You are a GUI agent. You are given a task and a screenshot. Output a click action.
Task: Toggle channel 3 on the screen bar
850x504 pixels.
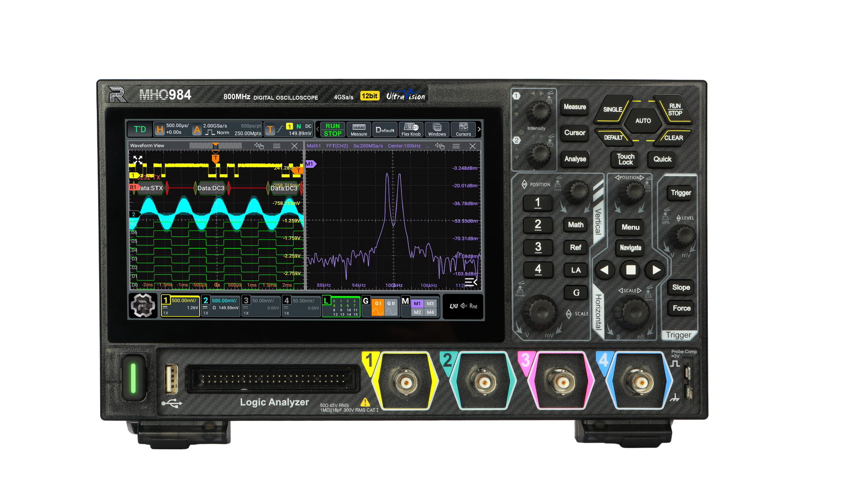[261, 306]
